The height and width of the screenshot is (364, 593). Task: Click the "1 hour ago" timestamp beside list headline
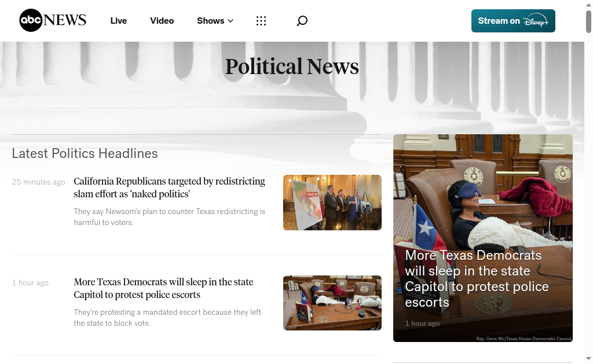click(30, 283)
